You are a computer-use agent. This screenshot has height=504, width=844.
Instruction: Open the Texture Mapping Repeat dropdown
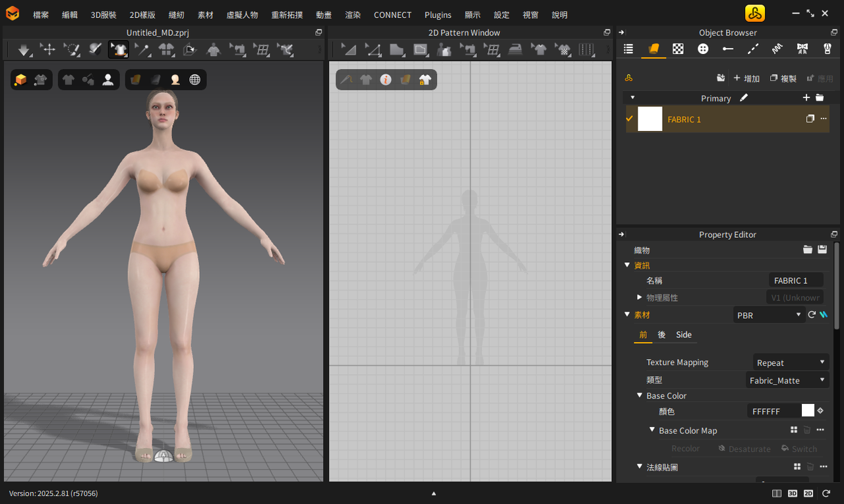[791, 363]
